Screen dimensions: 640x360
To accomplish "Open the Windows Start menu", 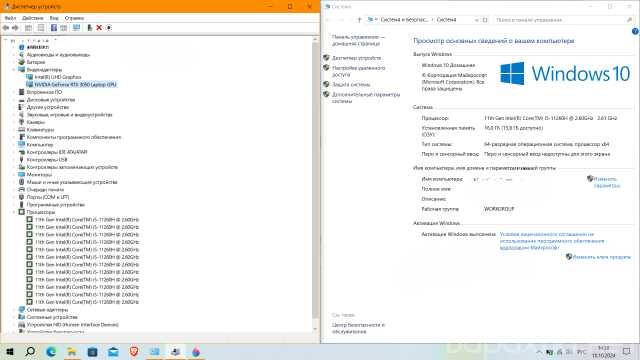I will (10, 351).
